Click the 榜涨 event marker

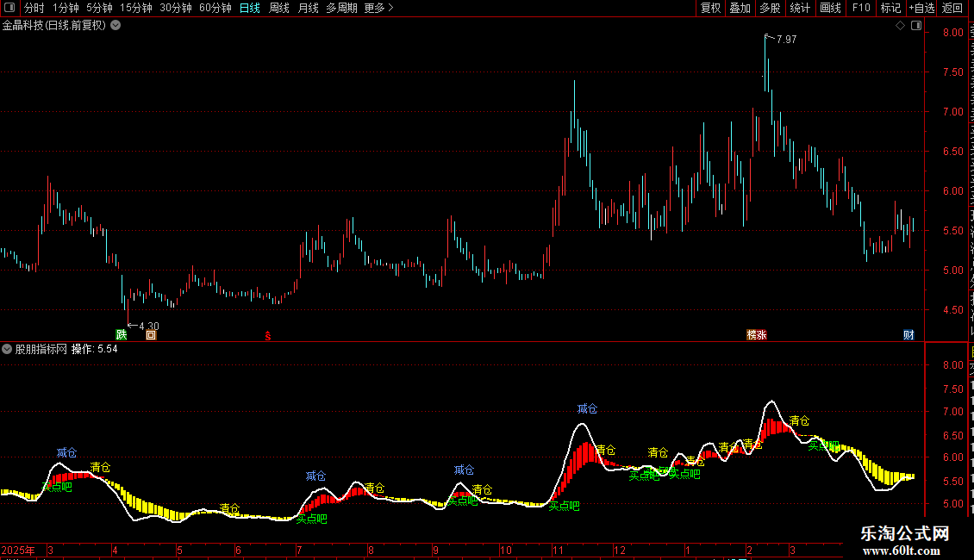(x=757, y=334)
